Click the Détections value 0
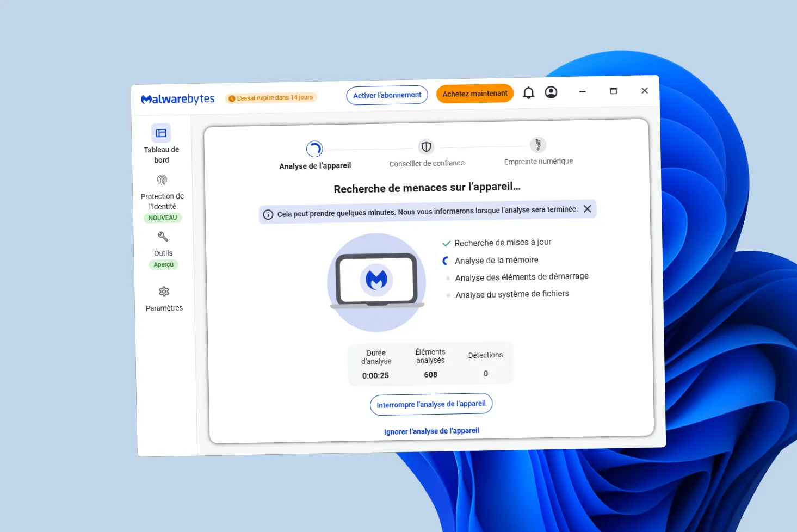Image resolution: width=797 pixels, height=532 pixels. point(486,373)
